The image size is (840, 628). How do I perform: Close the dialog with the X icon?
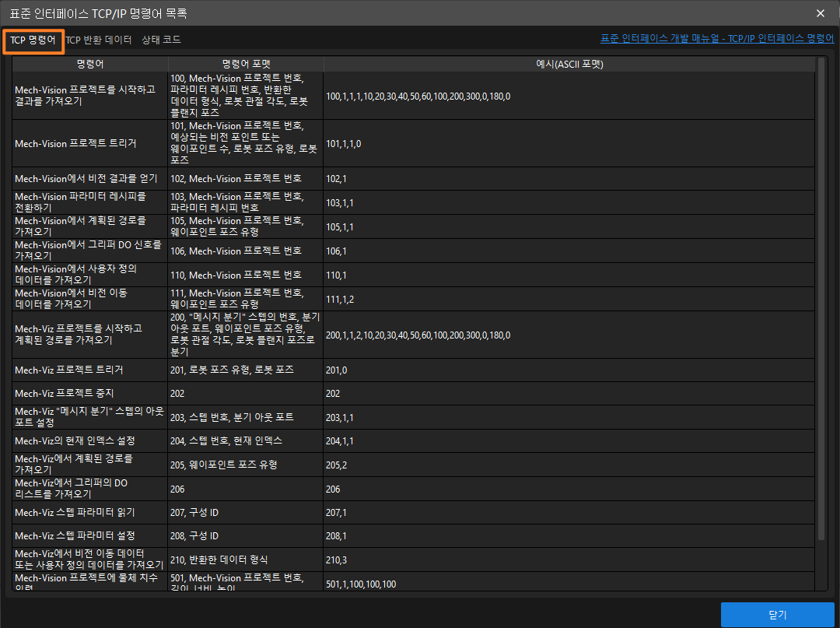pyautogui.click(x=820, y=13)
